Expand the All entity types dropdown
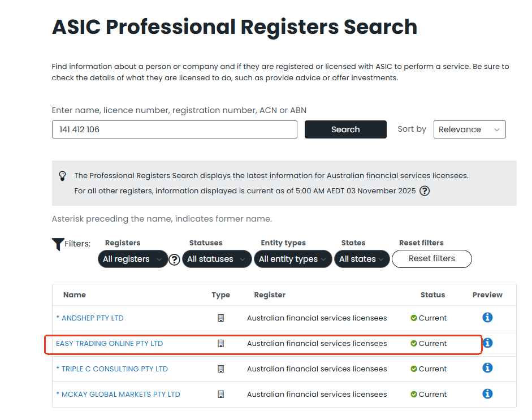 pos(292,259)
